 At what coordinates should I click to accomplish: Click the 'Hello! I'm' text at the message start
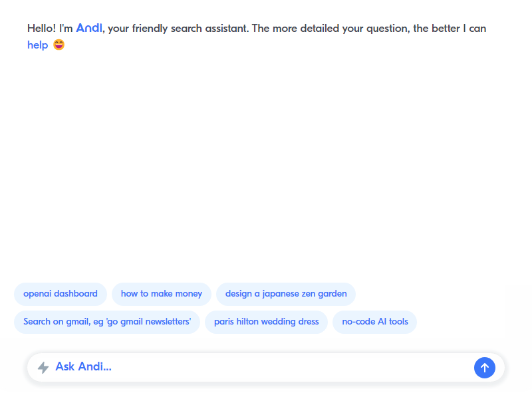[50, 28]
